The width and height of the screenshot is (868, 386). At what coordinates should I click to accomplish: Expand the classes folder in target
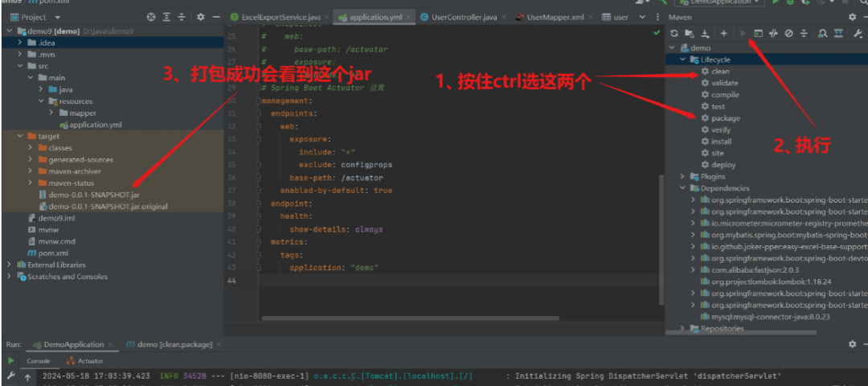point(31,148)
